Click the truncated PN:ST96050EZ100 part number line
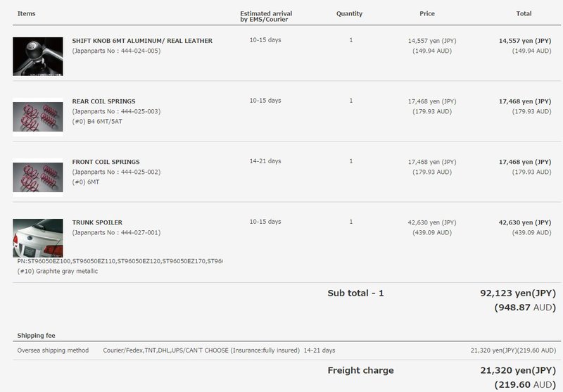Viewport: 563px width, 392px height. [120, 261]
